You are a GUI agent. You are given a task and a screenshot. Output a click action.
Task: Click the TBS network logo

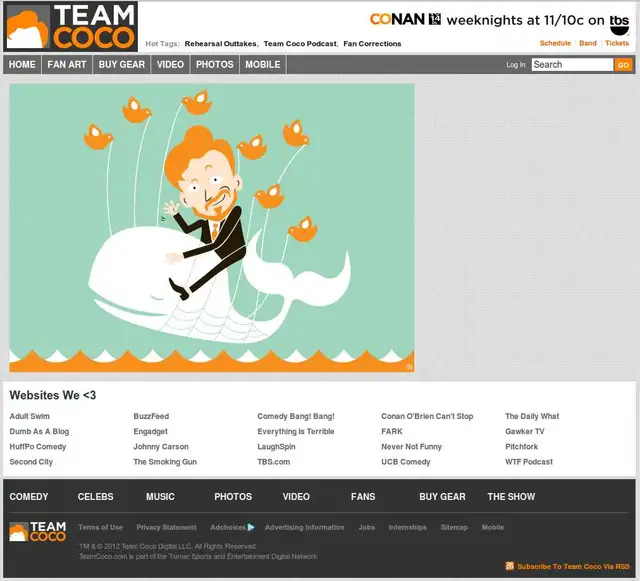click(619, 24)
